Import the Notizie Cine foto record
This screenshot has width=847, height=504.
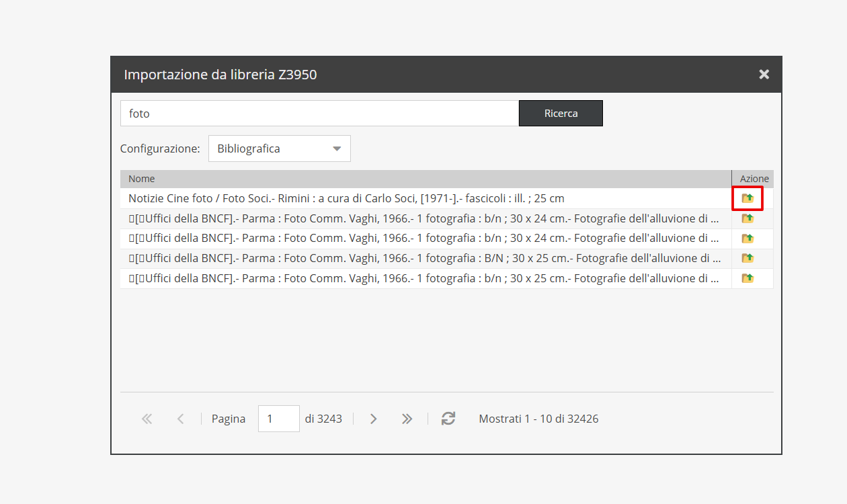[748, 198]
